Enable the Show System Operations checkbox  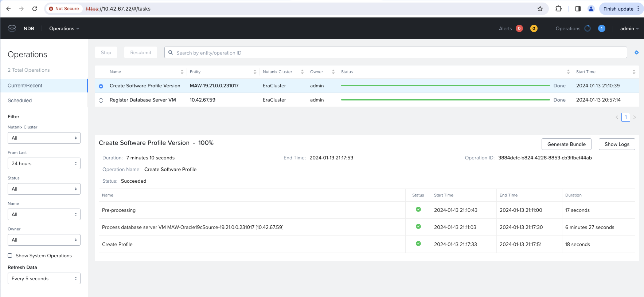click(x=10, y=256)
